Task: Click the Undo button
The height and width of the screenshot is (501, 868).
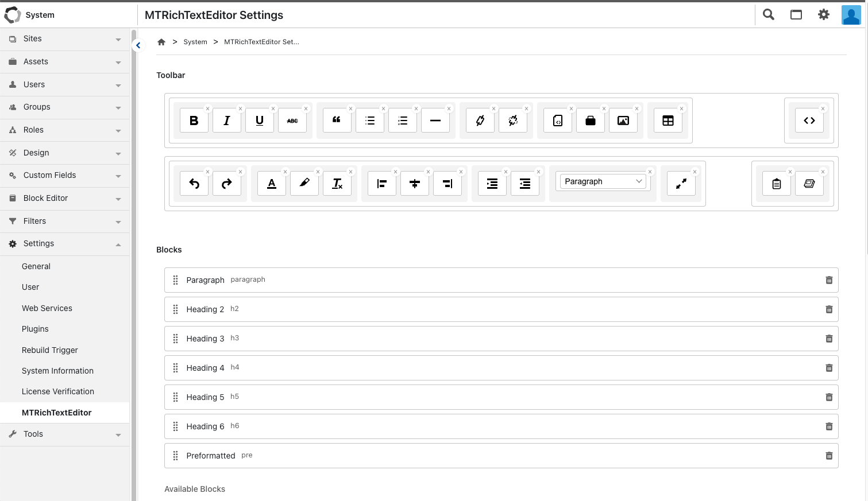Action: [x=194, y=184]
